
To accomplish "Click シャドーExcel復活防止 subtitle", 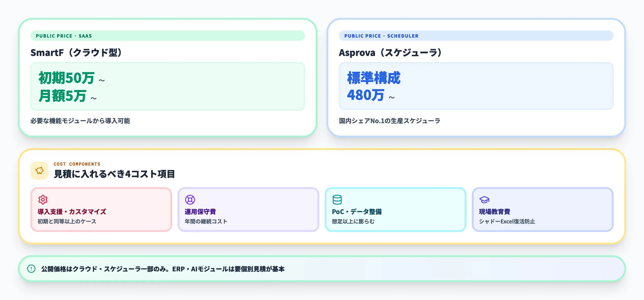I will pos(507,221).
